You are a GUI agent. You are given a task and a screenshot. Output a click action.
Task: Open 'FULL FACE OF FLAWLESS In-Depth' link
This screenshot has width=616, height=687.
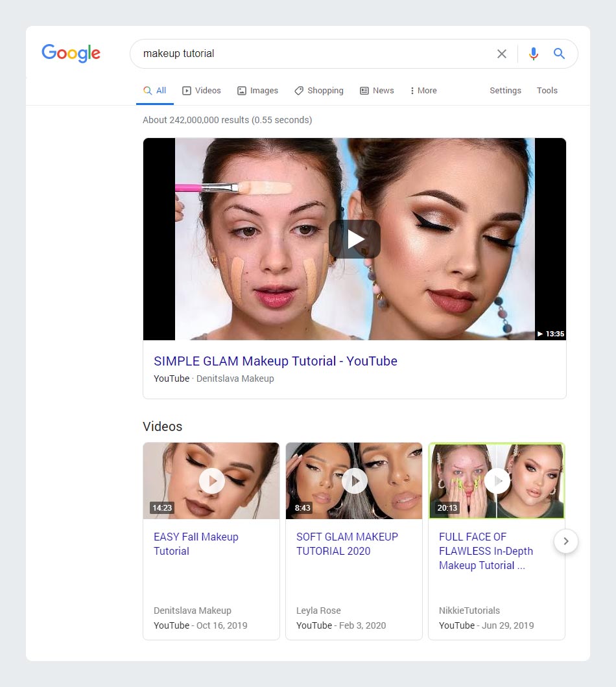coord(486,551)
